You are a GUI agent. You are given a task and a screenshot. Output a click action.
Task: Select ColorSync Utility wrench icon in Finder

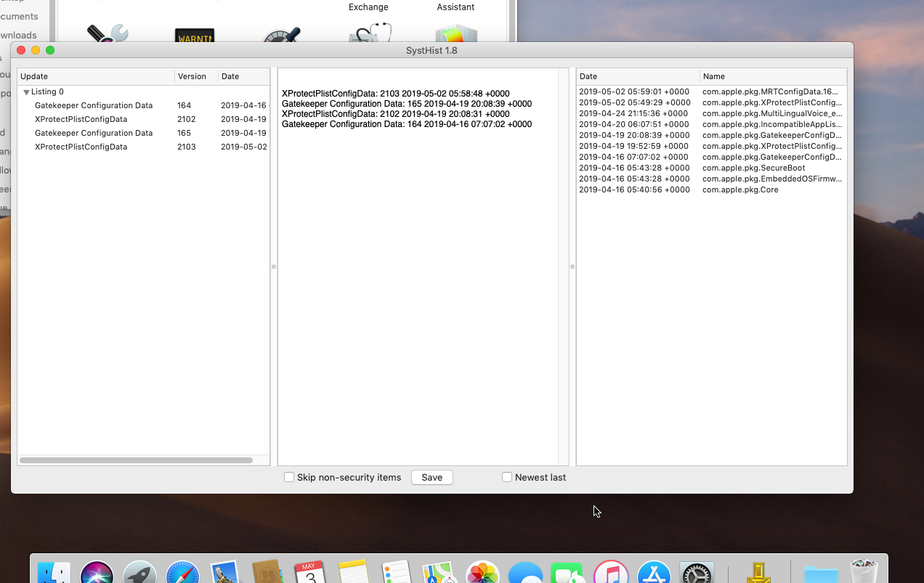point(108,33)
